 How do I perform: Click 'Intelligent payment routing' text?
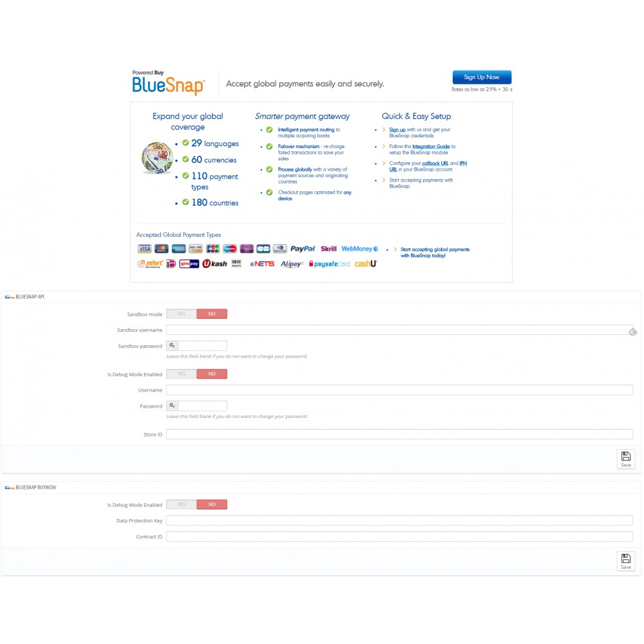coord(306,130)
